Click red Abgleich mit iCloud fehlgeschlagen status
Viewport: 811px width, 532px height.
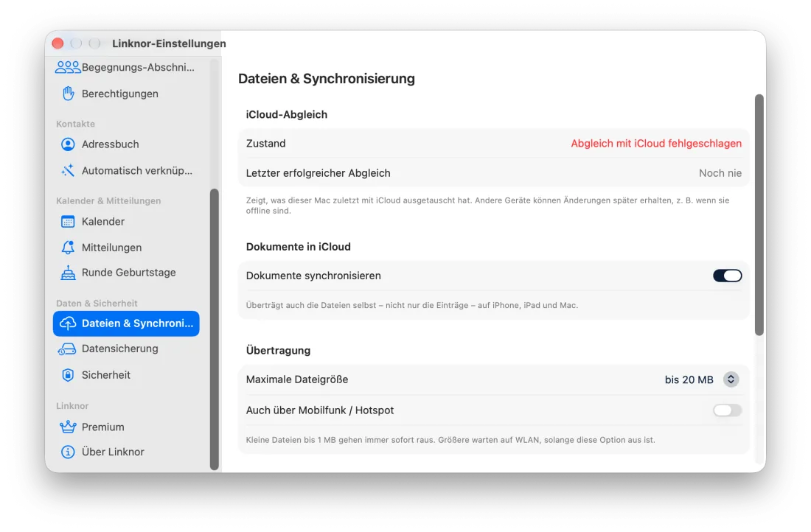[x=656, y=144]
